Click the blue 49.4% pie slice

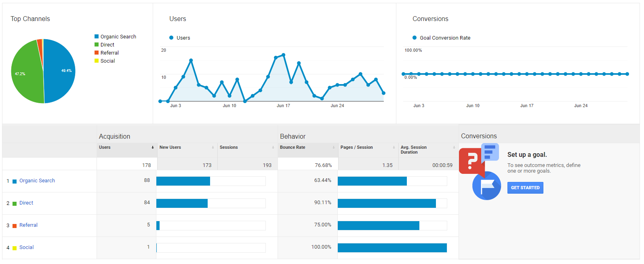(x=60, y=71)
